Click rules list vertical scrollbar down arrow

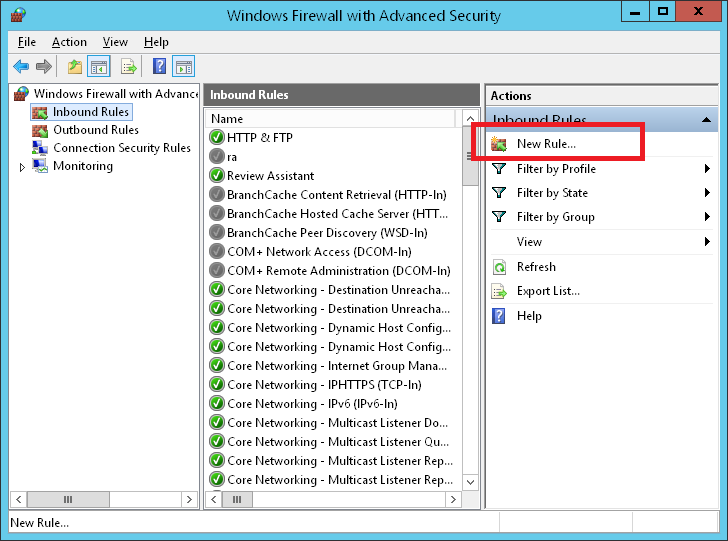[x=470, y=482]
